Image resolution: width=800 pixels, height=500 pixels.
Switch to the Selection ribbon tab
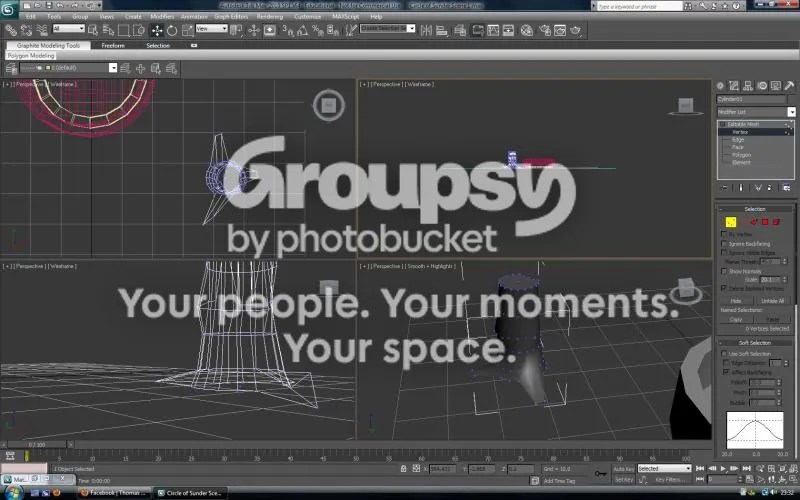tap(158, 45)
